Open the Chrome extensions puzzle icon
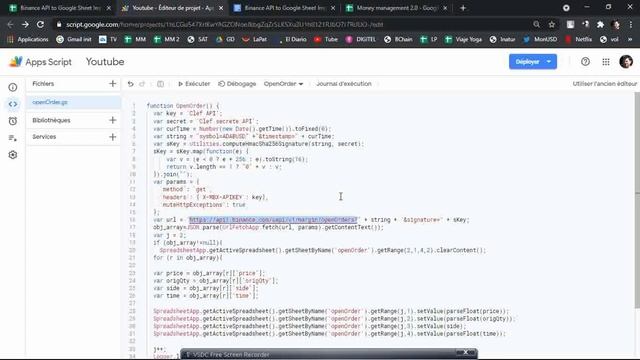 [x=600, y=24]
